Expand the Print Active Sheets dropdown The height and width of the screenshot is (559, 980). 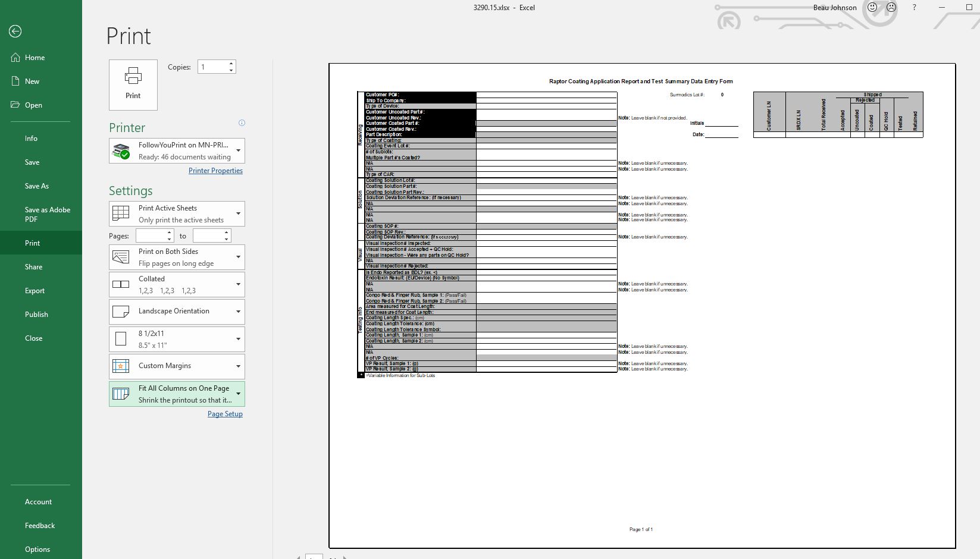click(177, 214)
